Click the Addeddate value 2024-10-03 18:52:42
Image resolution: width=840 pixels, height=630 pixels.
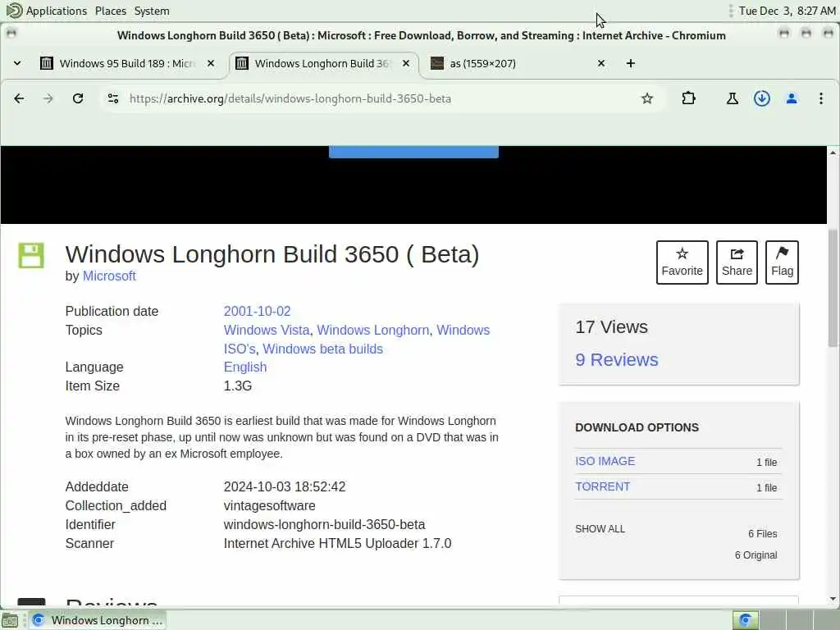coord(285,487)
